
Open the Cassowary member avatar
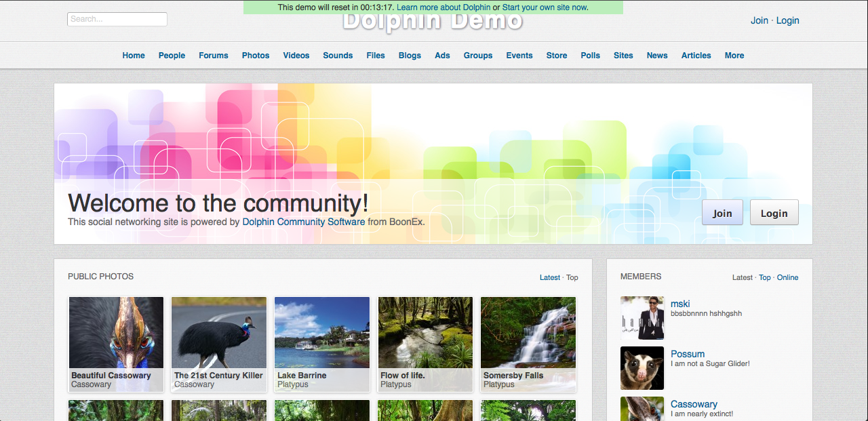click(642, 409)
